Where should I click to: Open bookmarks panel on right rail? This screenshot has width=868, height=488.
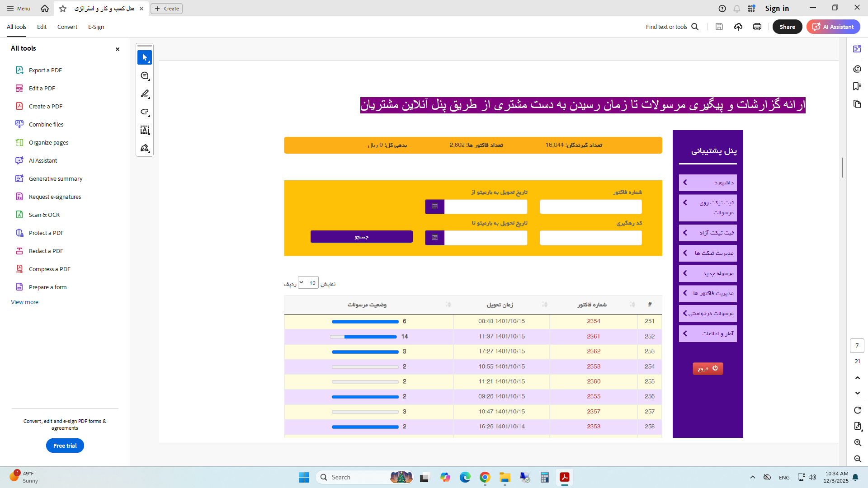[857, 86]
